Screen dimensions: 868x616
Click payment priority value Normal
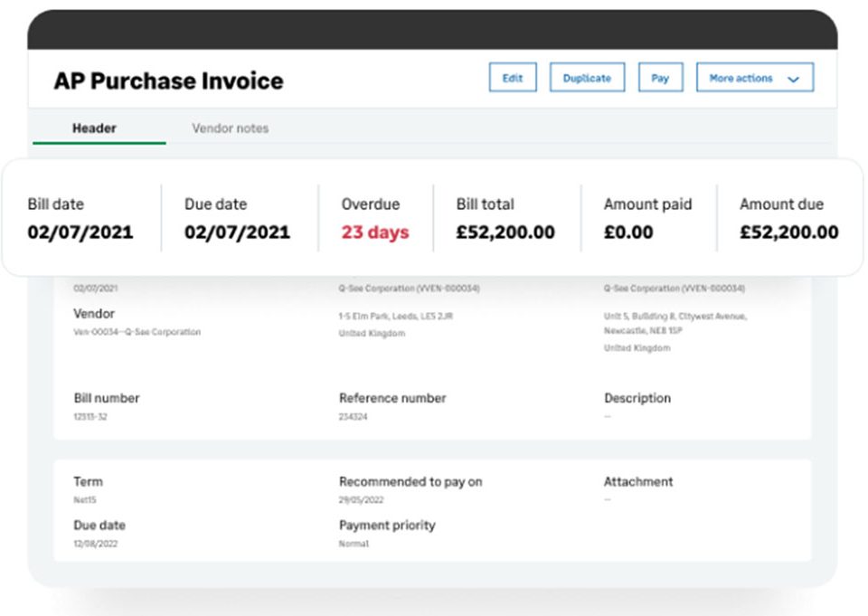coord(354,544)
